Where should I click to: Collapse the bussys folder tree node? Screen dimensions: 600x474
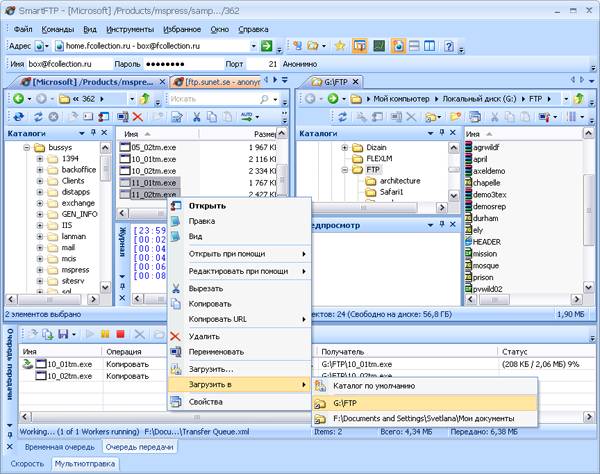coord(27,147)
